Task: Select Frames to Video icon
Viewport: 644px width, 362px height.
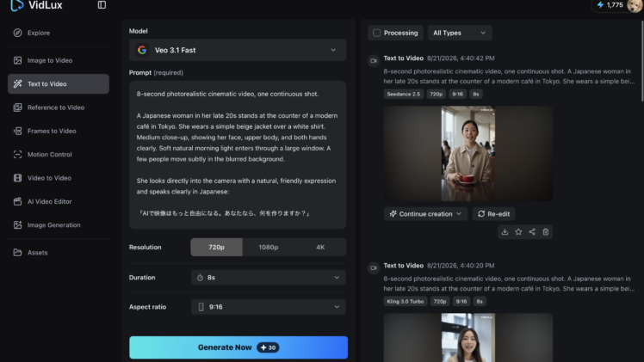Action: tap(17, 131)
